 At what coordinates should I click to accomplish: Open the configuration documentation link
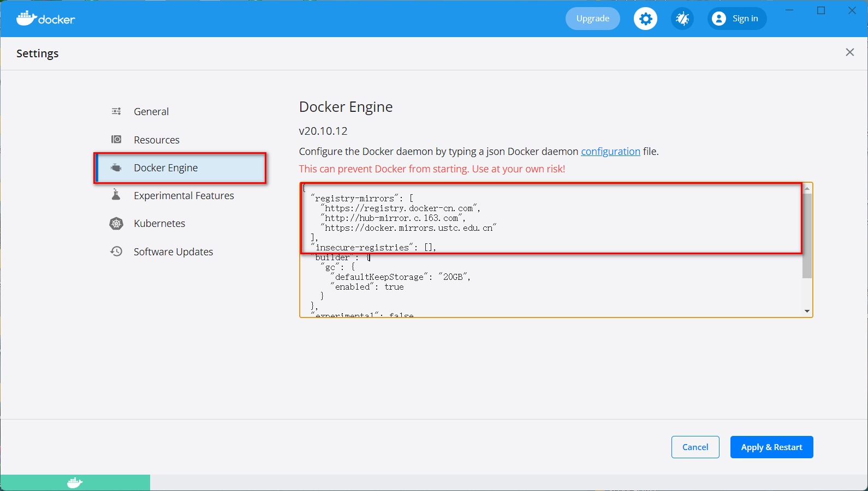pyautogui.click(x=610, y=151)
